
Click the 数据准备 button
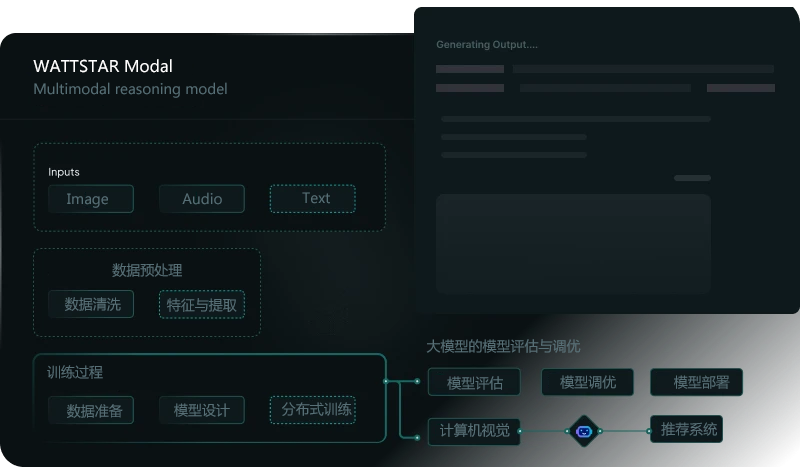(x=91, y=410)
